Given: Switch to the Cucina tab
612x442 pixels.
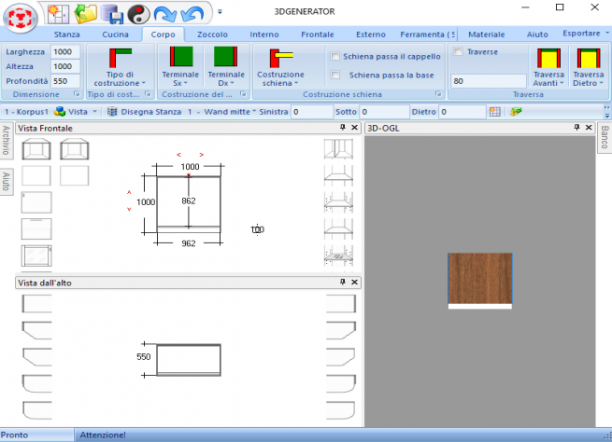Looking at the screenshot, I should tap(115, 34).
